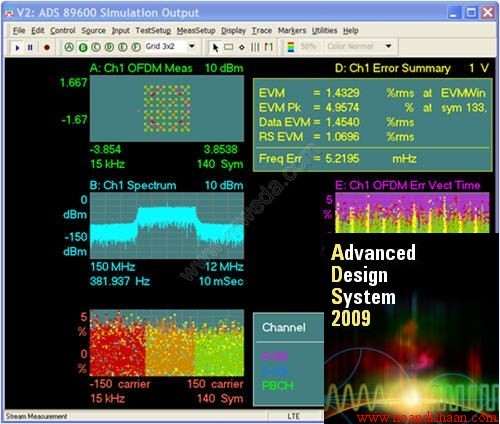This screenshot has width=500, height=424.
Task: Pause the measurement
Action: point(30,47)
